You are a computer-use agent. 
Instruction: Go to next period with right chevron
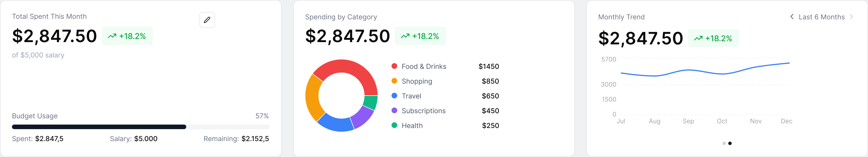point(851,17)
